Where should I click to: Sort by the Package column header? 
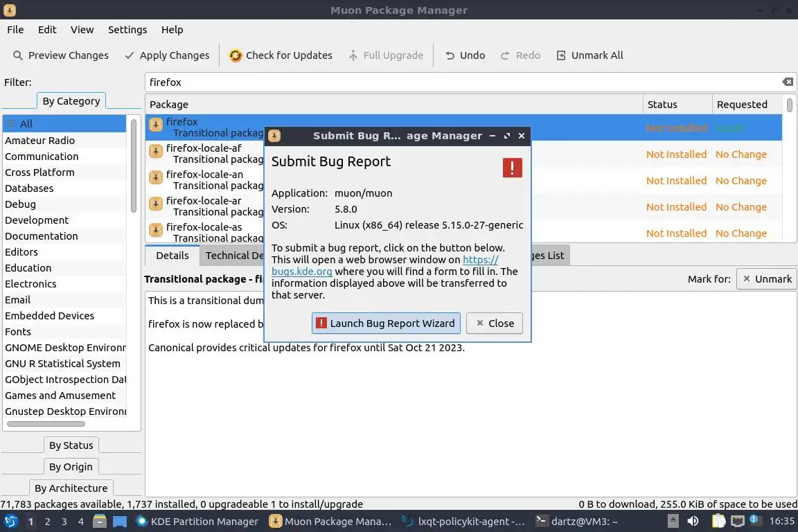pos(394,105)
